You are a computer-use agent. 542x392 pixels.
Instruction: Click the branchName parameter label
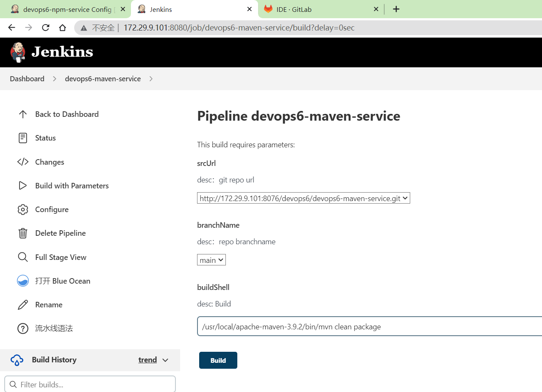pyautogui.click(x=218, y=225)
